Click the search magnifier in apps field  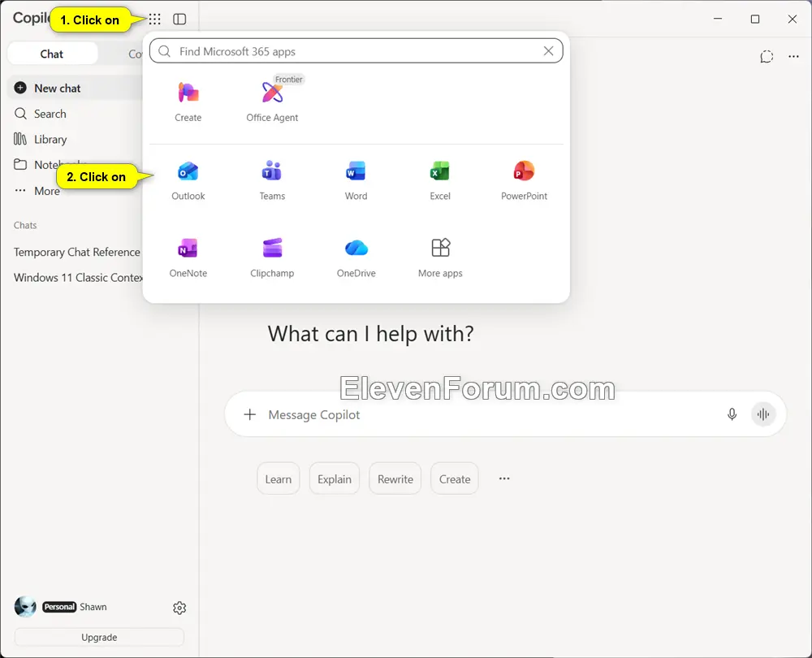tap(164, 51)
